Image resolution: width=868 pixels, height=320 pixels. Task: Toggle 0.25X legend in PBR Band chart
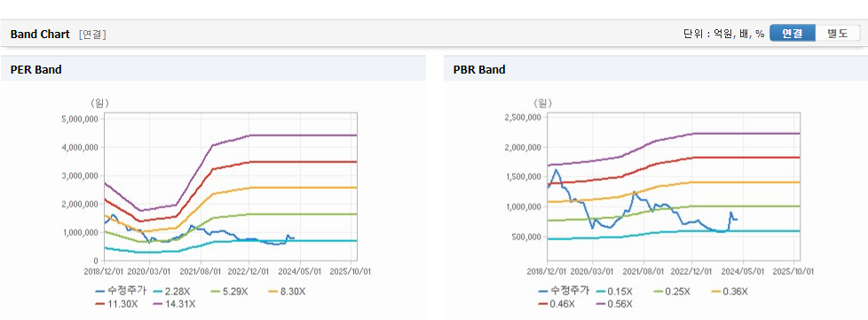tap(672, 292)
